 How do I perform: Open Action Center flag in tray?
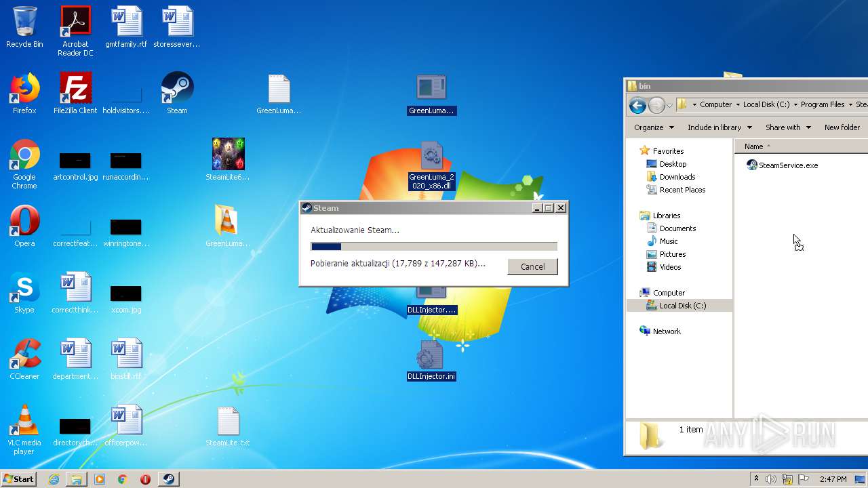point(804,479)
